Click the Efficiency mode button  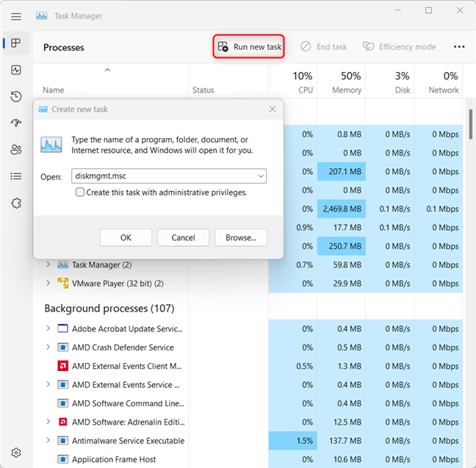coord(399,47)
